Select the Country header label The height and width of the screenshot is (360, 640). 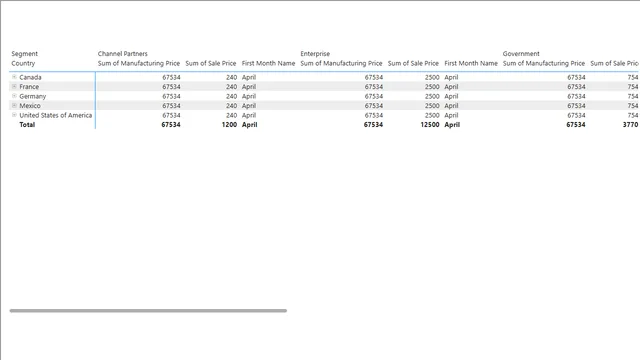[23, 63]
